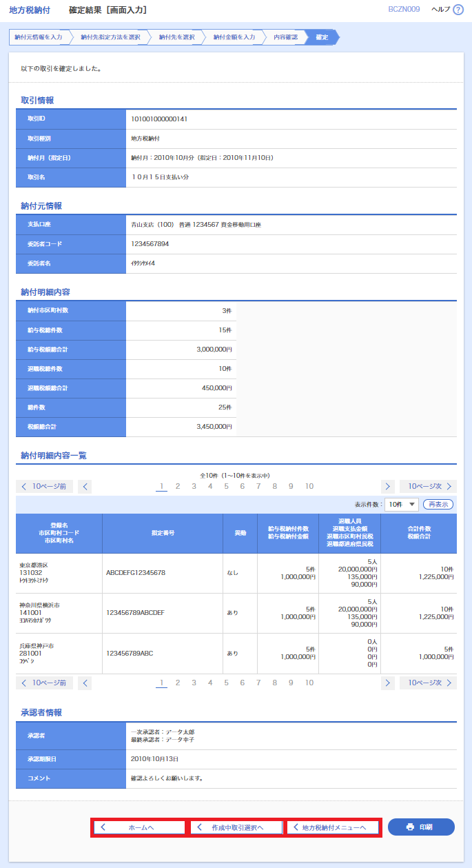Select page 2 in pager above the table

(178, 487)
